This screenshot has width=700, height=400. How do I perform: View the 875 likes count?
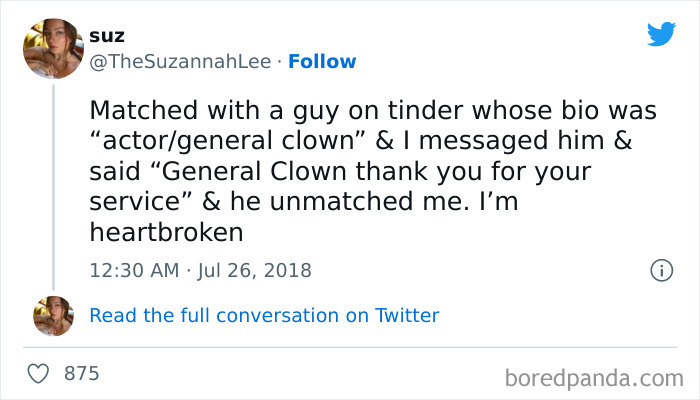click(x=81, y=374)
